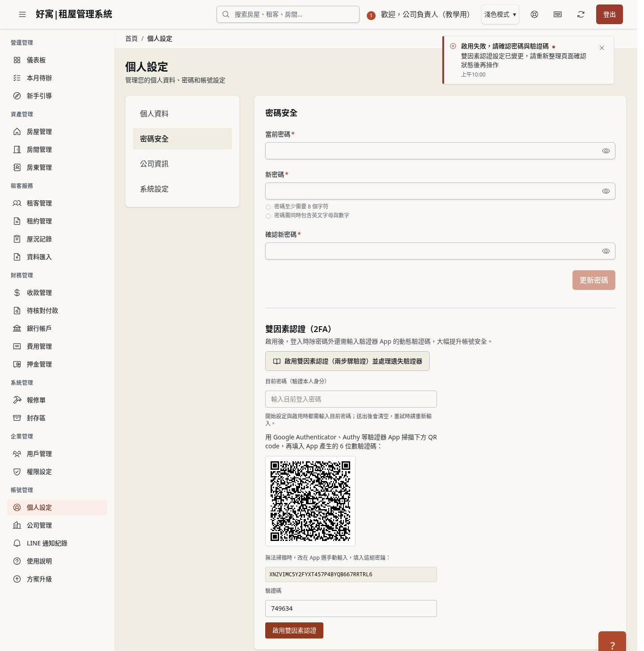Open LINE 通知紀錄 in sidebar
Image resolution: width=644 pixels, height=651 pixels.
click(57, 543)
